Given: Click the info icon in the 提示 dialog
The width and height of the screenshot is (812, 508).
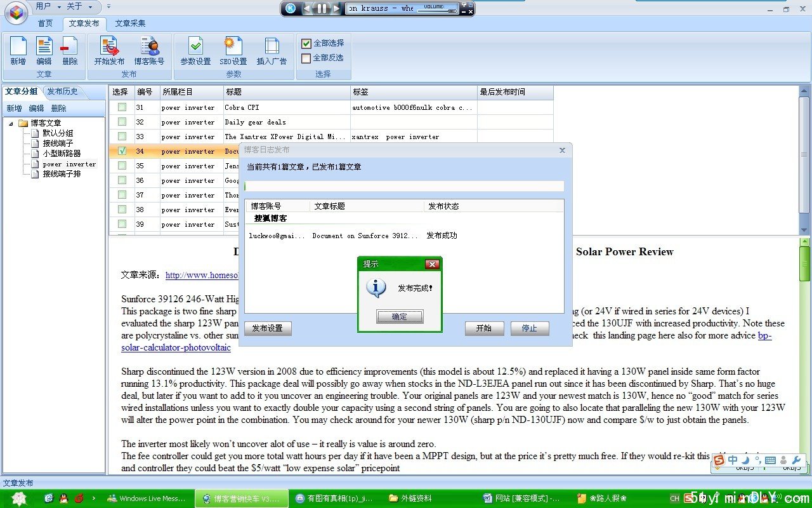Looking at the screenshot, I should 376,288.
